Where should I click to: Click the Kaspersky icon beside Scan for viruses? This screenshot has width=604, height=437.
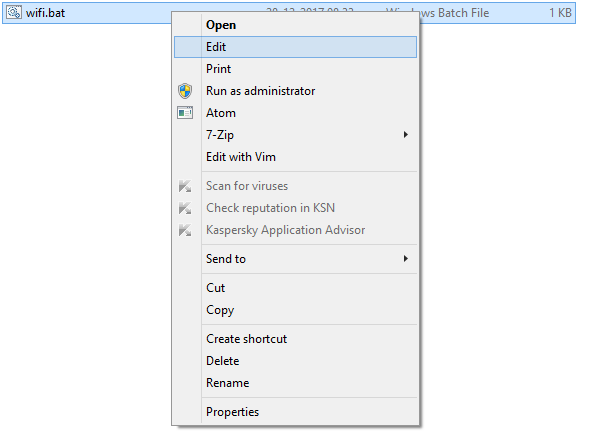point(185,186)
